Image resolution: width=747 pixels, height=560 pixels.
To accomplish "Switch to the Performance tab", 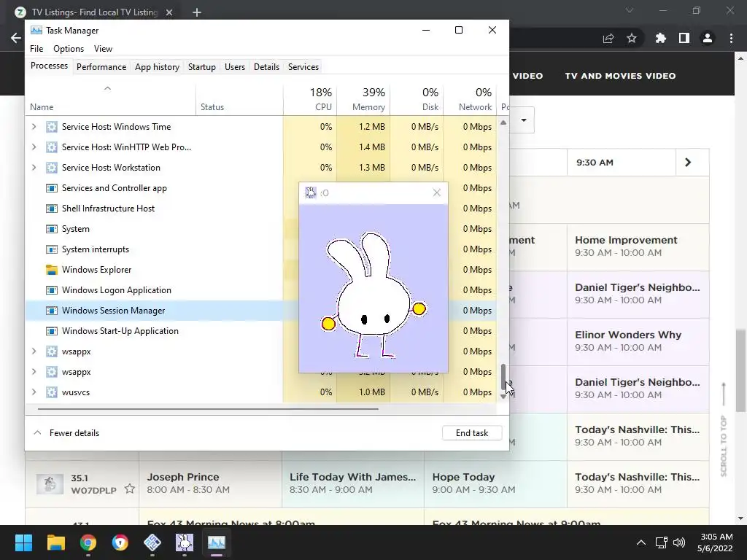I will click(101, 66).
